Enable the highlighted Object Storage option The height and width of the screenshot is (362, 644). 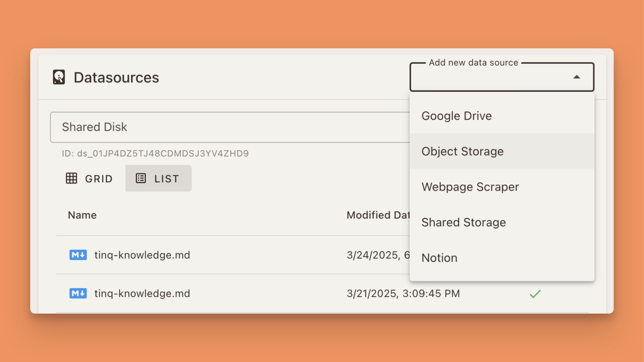point(462,151)
